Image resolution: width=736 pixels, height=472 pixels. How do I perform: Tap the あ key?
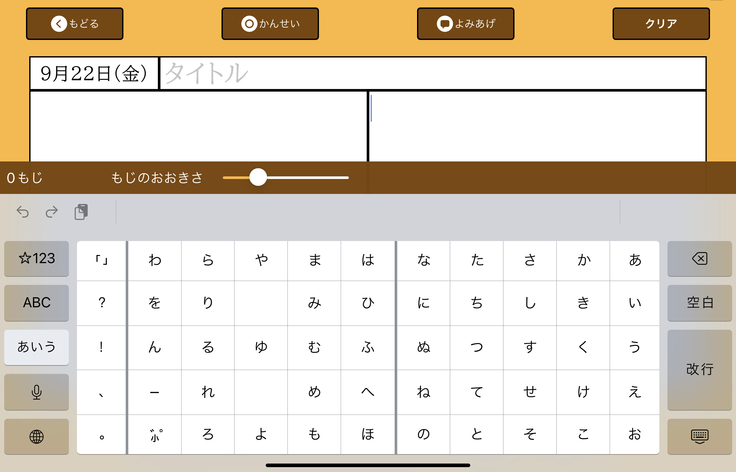[x=635, y=260]
